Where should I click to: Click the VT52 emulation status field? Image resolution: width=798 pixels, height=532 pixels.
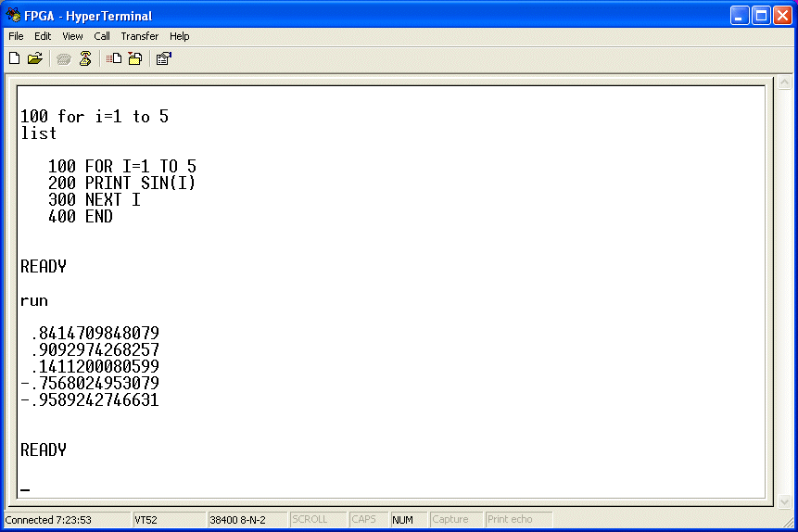tap(168, 520)
